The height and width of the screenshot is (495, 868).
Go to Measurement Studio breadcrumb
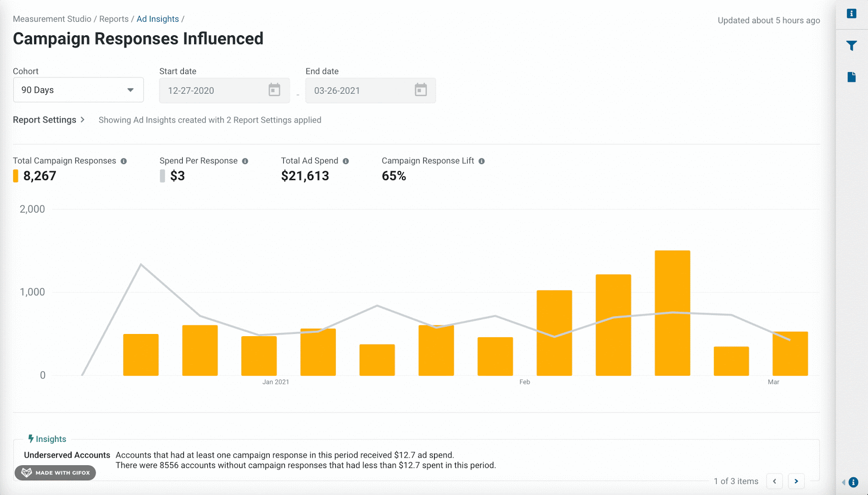pyautogui.click(x=52, y=19)
